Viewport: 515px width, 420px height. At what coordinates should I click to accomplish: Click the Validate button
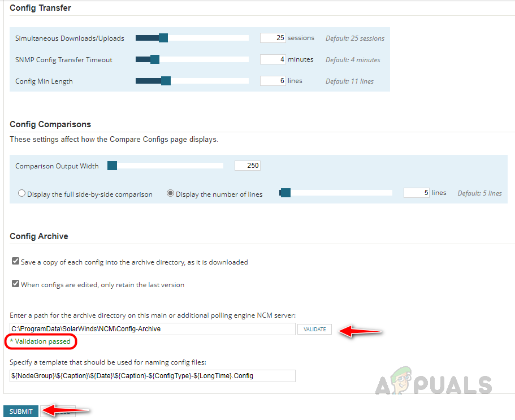click(x=315, y=330)
